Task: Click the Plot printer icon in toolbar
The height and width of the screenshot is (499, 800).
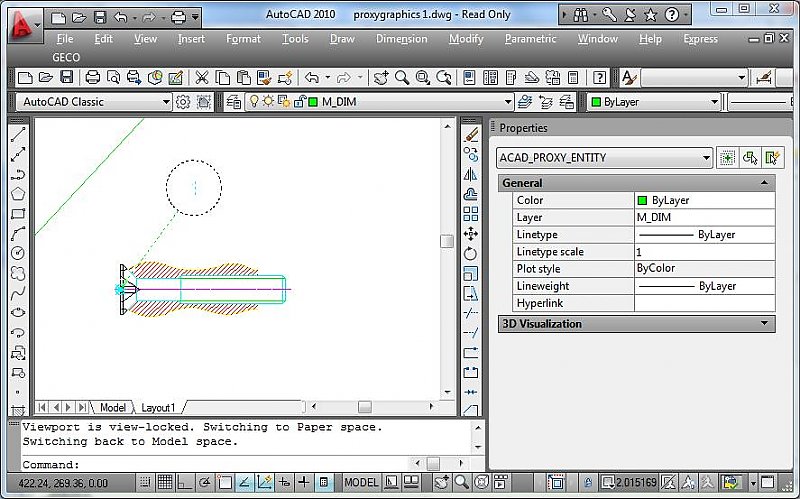Action: [x=92, y=78]
